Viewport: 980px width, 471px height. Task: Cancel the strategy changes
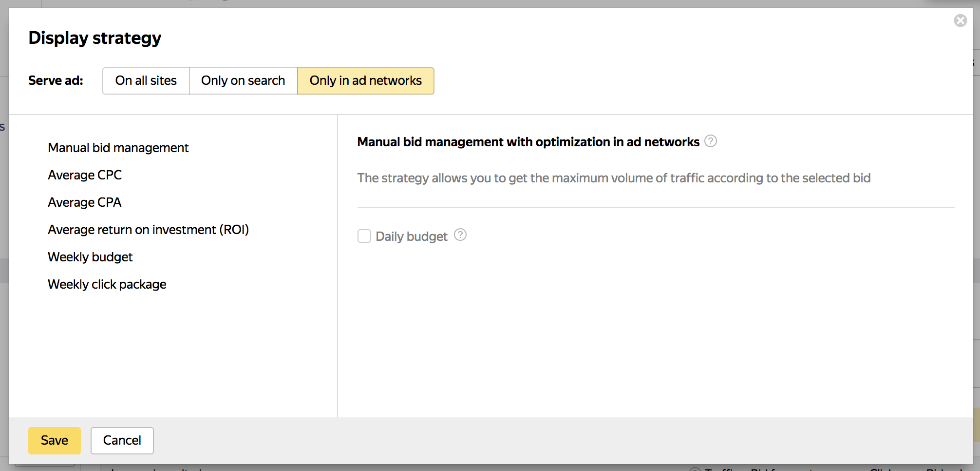pyautogui.click(x=122, y=441)
